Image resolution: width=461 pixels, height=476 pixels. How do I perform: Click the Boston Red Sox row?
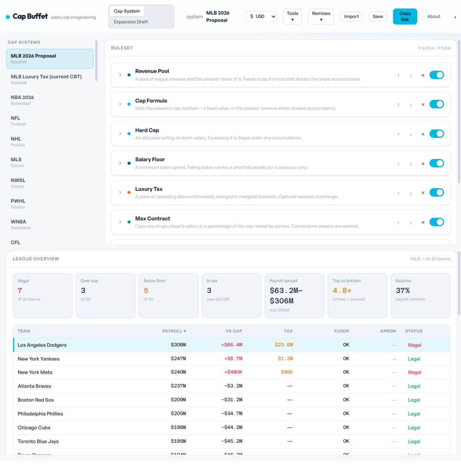point(232,400)
